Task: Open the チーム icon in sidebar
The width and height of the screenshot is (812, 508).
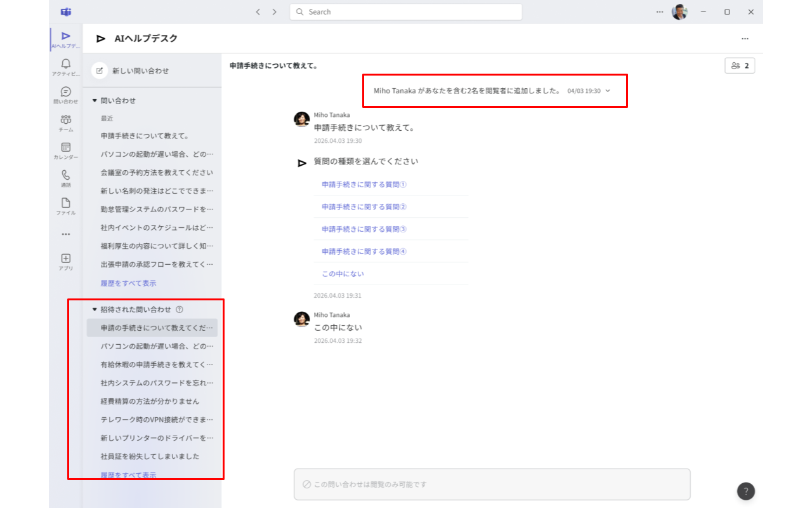Action: 65,123
